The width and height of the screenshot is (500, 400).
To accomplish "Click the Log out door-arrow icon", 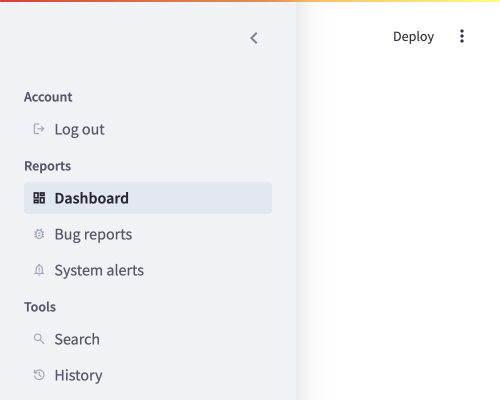I will tap(39, 129).
